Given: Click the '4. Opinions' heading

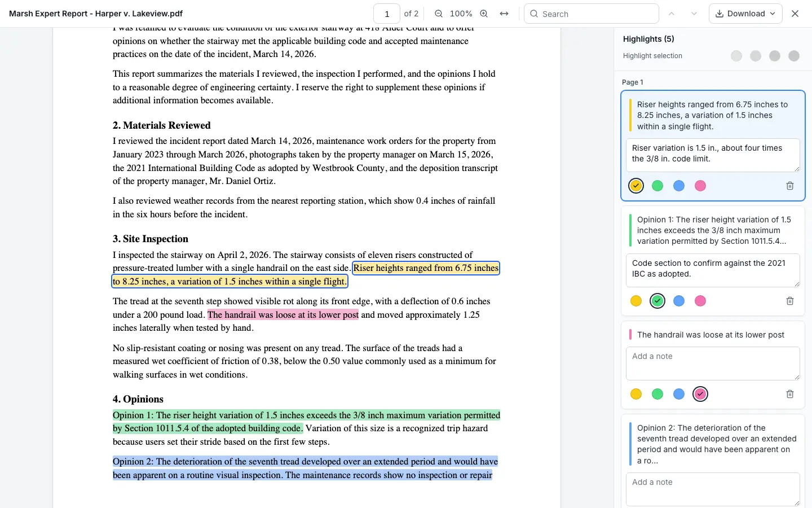Looking at the screenshot, I should pyautogui.click(x=138, y=399).
